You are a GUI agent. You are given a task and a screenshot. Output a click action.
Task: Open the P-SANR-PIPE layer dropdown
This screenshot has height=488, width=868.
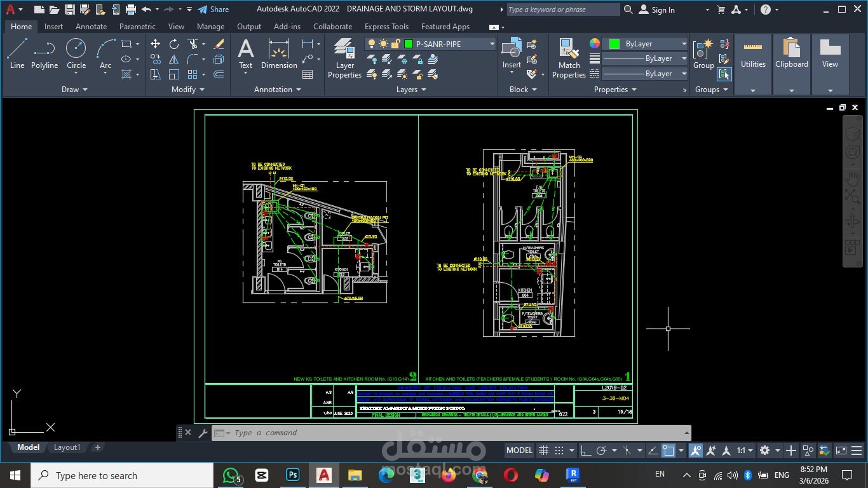(492, 44)
